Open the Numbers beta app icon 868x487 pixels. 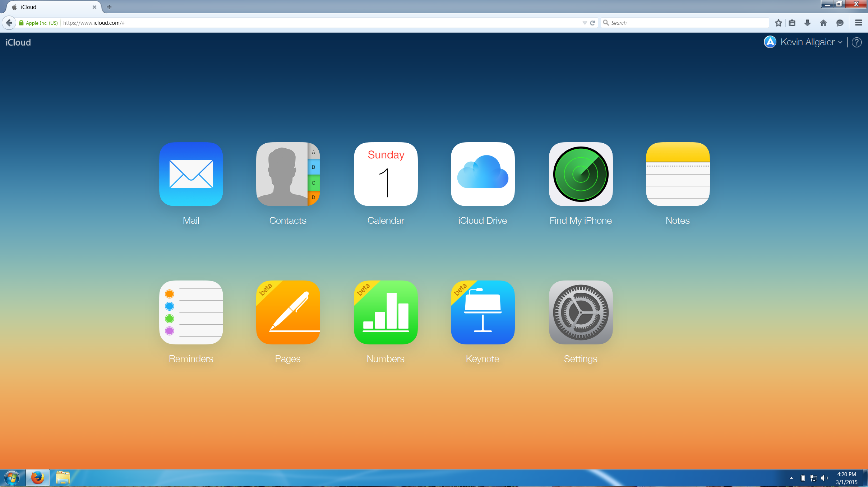click(x=386, y=312)
